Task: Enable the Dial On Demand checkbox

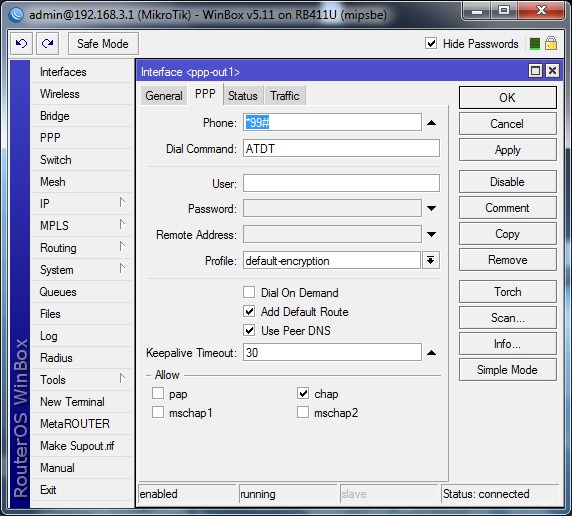Action: 249,292
